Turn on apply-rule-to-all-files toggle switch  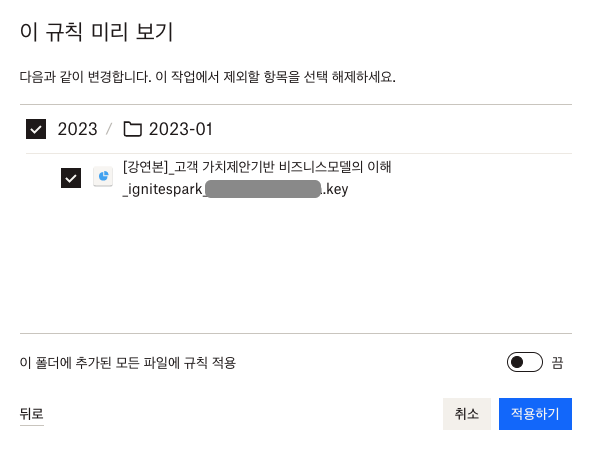(x=525, y=362)
